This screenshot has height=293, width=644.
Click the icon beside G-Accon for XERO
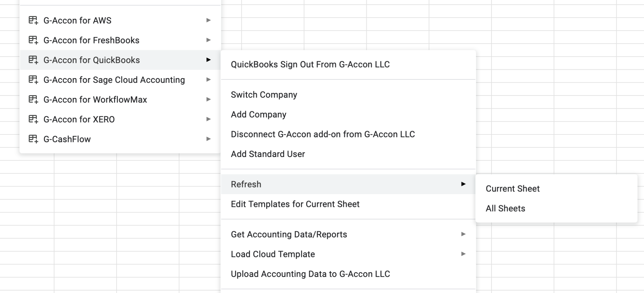click(33, 119)
